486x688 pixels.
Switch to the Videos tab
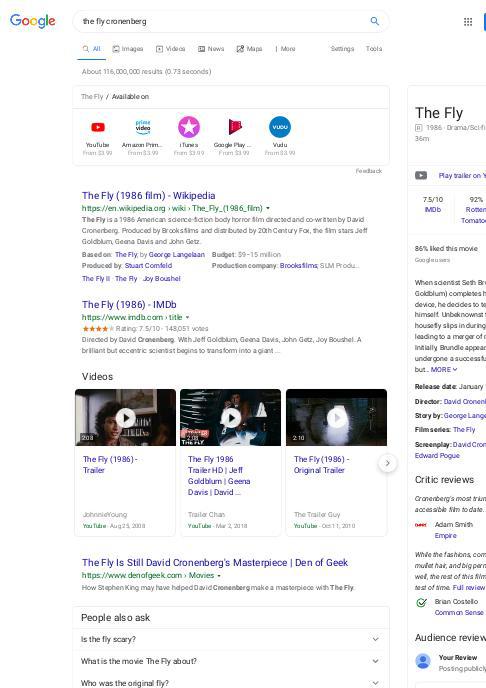171,49
